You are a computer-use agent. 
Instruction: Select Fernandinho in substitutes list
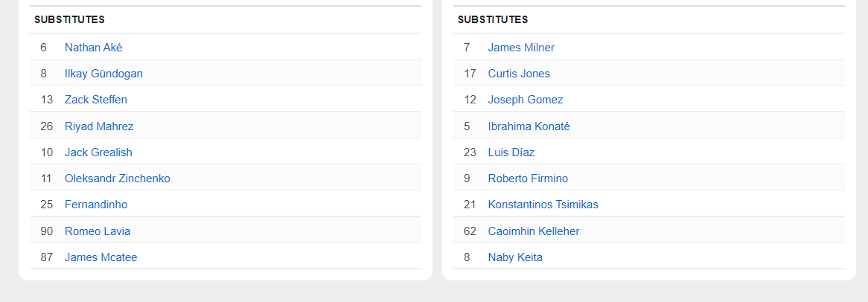(96, 205)
